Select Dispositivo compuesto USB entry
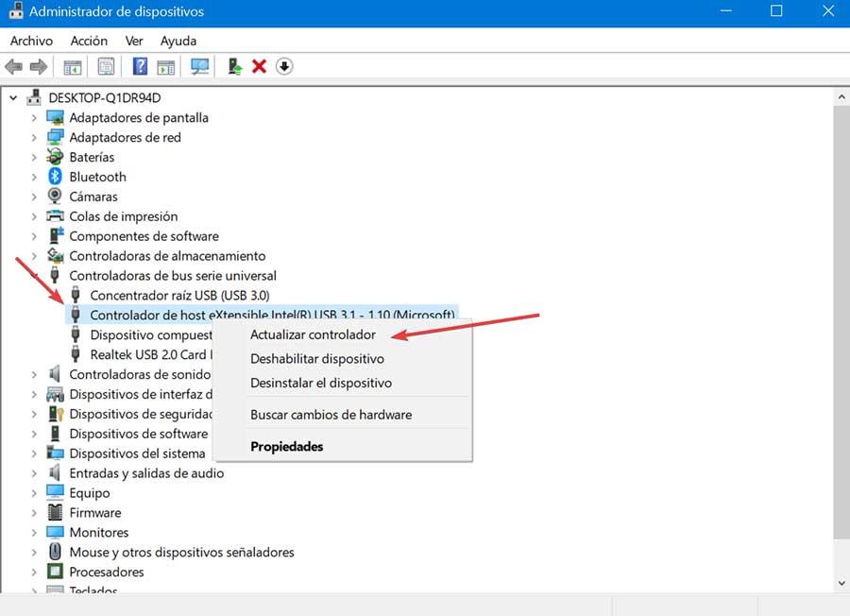This screenshot has height=616, width=850. point(151,335)
